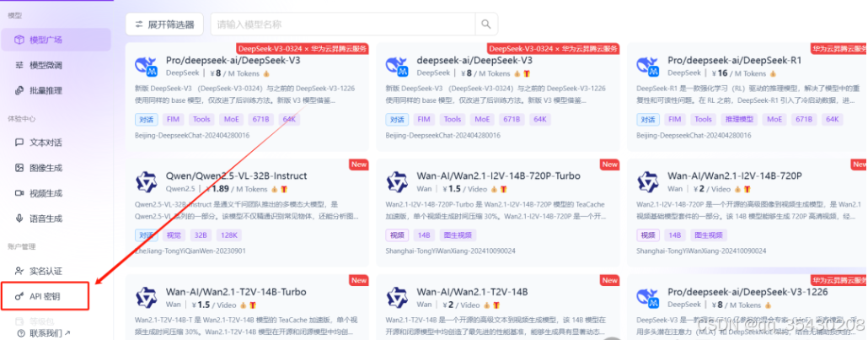Click the icon beside 批量推理

click(19, 90)
